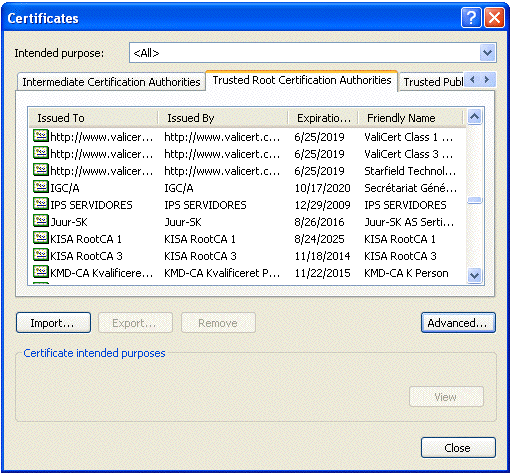Select Juur-SK in Issued To column
Image resolution: width=512 pixels, height=475 pixels.
[69, 222]
